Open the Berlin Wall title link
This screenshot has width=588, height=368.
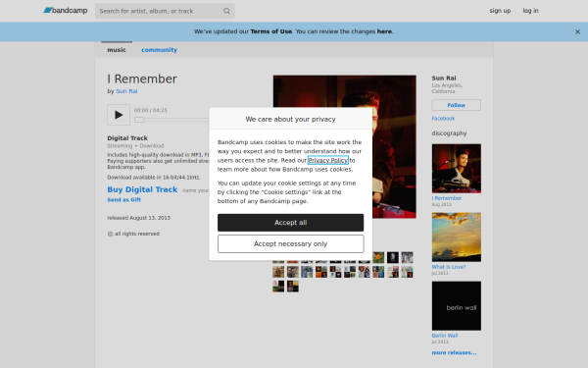(445, 336)
